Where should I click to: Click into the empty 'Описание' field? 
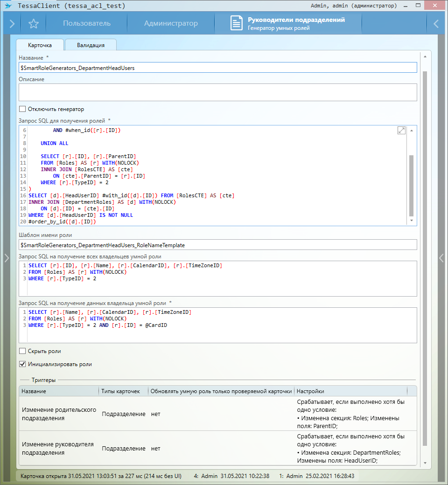tap(217, 92)
